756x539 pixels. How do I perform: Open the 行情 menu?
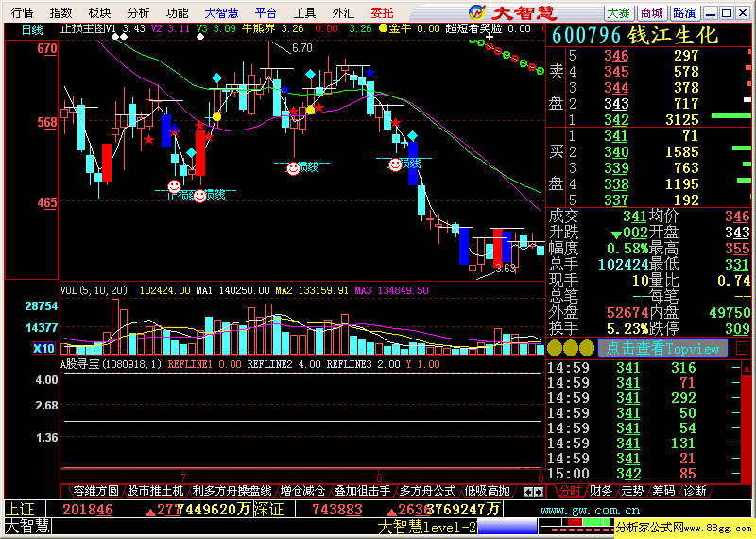pyautogui.click(x=21, y=12)
